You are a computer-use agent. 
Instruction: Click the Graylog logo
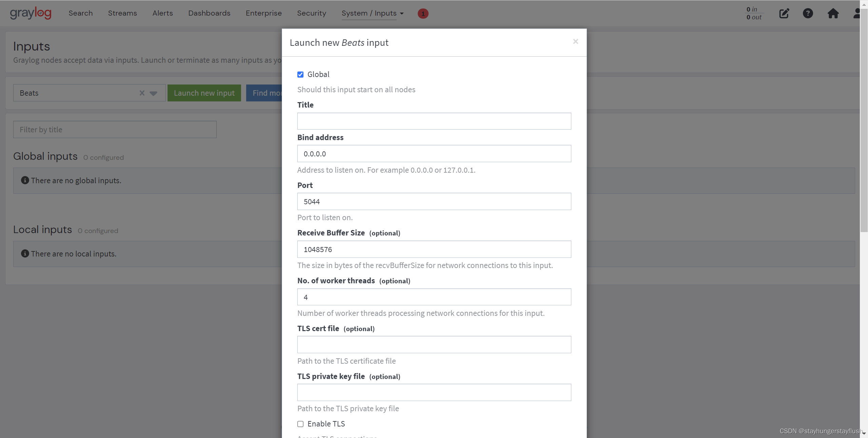(x=31, y=13)
